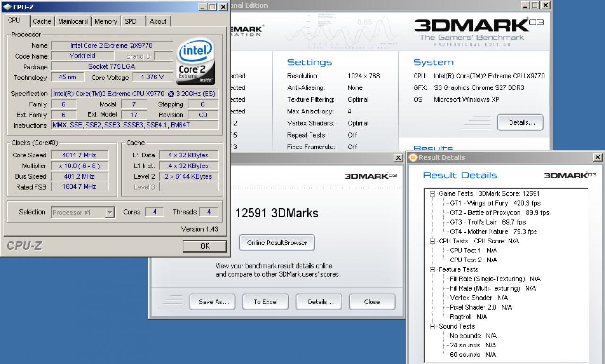Click the Level 2 cache value
Viewport: 605px width, 364px height.
coord(189,176)
